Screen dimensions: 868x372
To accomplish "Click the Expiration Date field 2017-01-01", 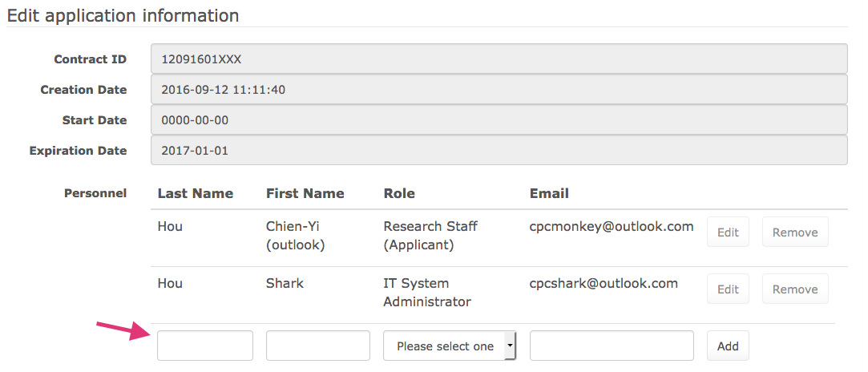I will pyautogui.click(x=499, y=150).
